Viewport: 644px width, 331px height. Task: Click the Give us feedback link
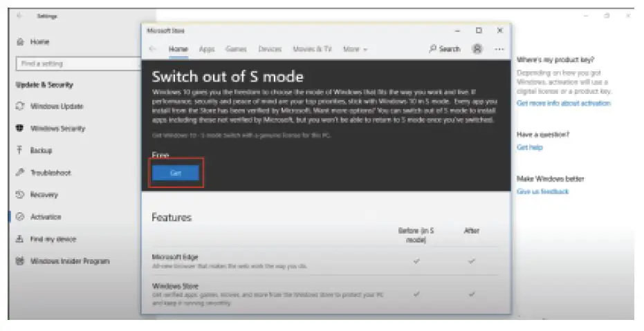tap(542, 191)
